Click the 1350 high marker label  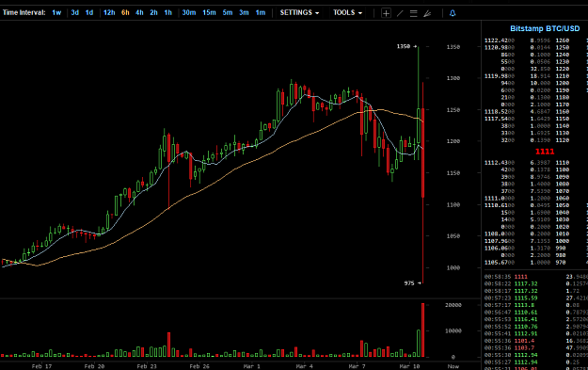click(404, 46)
